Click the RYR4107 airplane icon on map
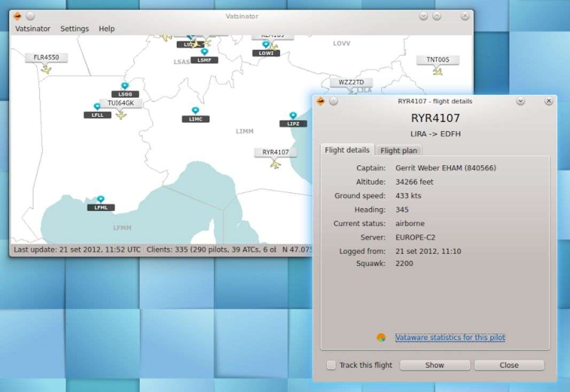570x392 pixels. [x=275, y=164]
